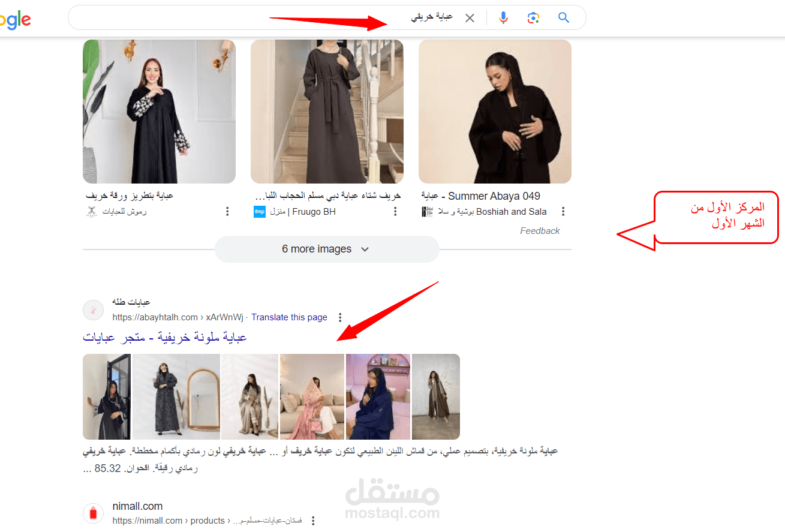
Task: Open the three-dot menu beside the Fruugo result
Action: coord(395,211)
